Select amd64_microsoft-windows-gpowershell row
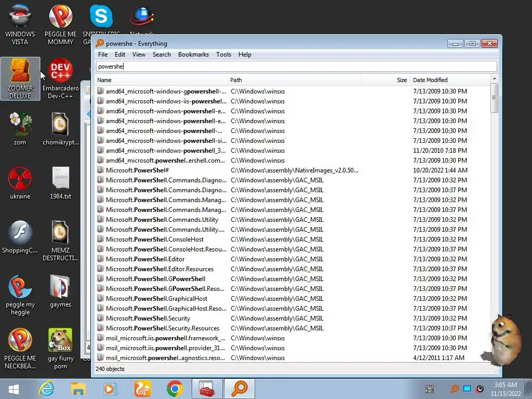532x399 pixels. pos(293,91)
